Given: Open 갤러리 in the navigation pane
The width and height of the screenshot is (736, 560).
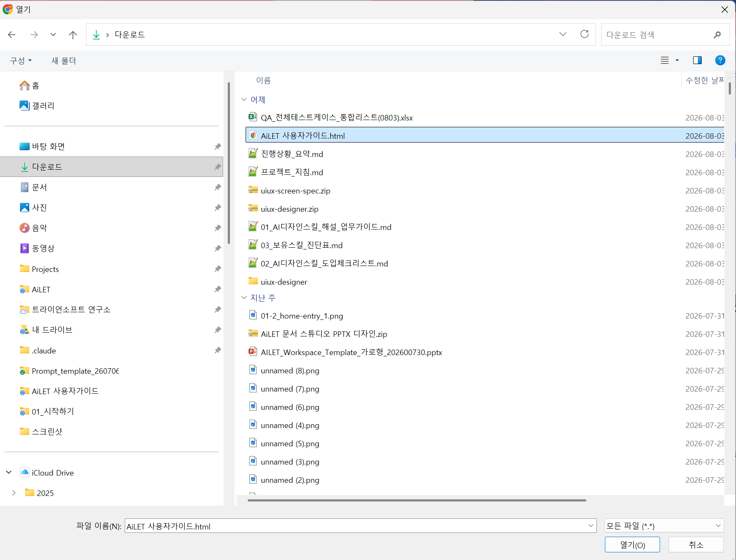Looking at the screenshot, I should click(x=37, y=106).
